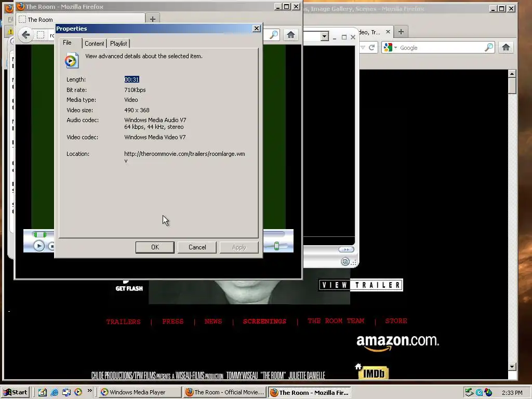Click the Windows Media Audio V7 text
The image size is (532, 399).
pos(155,120)
